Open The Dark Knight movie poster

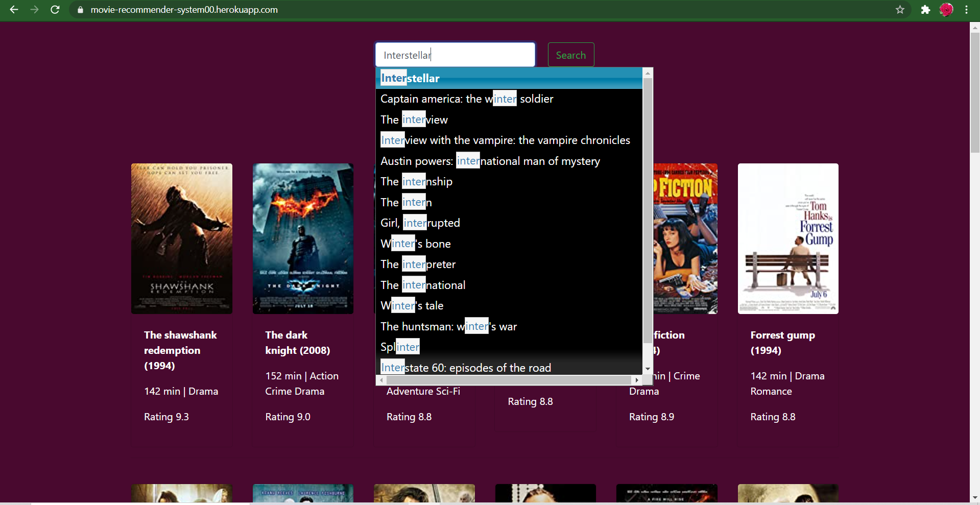point(302,238)
